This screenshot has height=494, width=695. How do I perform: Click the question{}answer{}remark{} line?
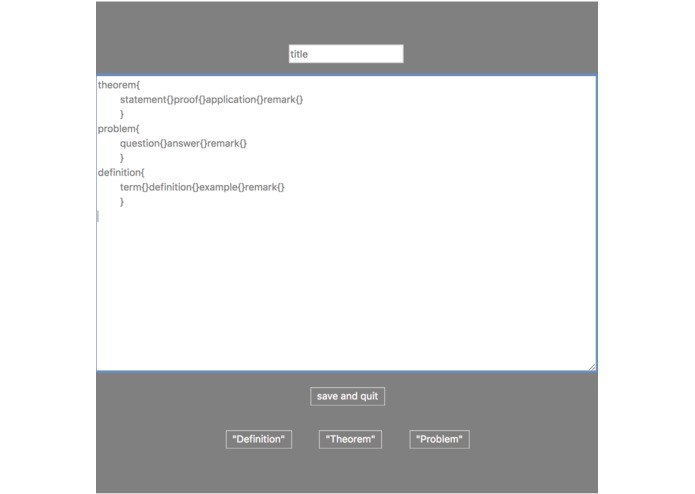183,143
